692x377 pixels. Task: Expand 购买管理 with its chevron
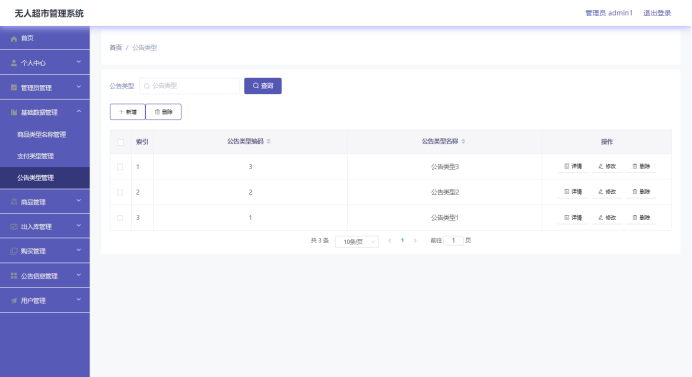tap(79, 250)
